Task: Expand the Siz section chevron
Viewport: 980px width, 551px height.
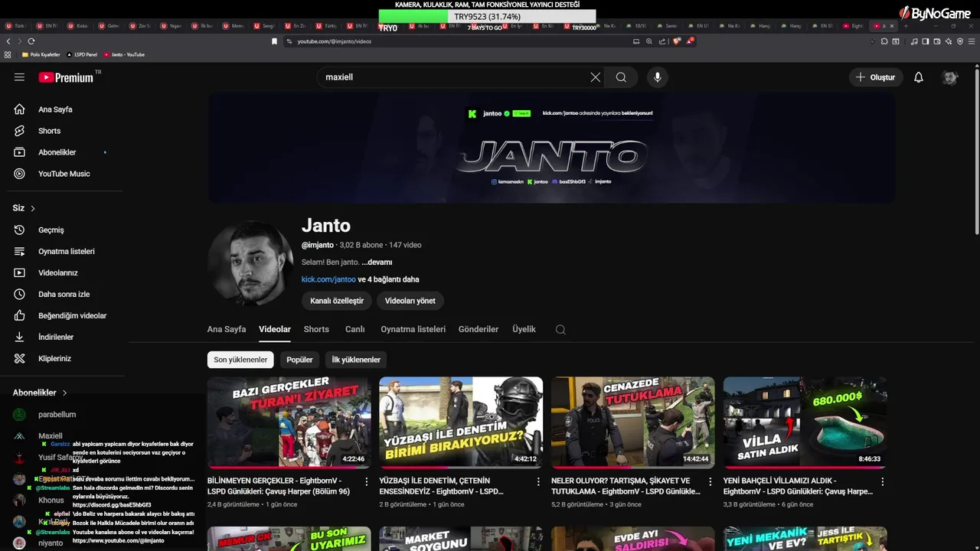Action: [x=32, y=208]
